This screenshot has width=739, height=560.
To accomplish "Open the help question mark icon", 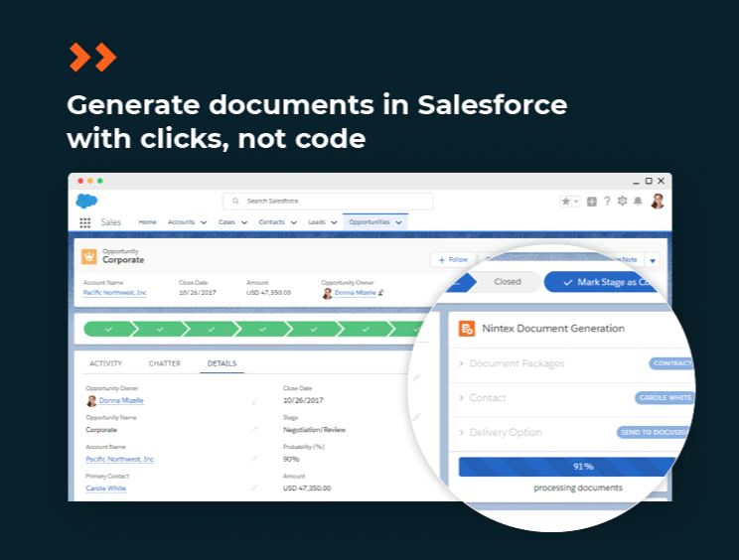I will pos(607,202).
